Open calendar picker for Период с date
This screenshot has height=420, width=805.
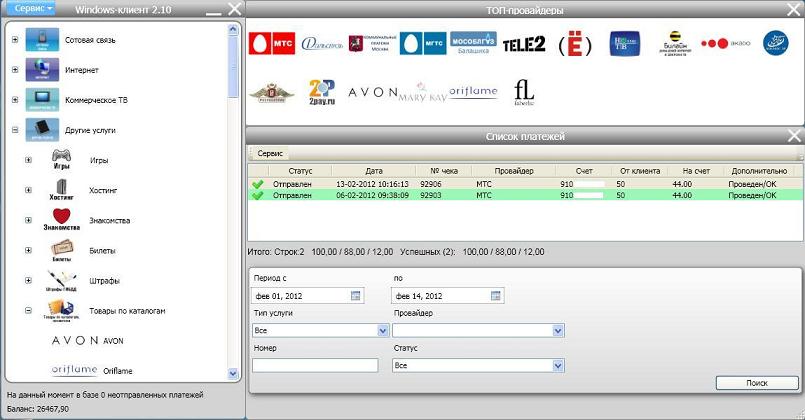(355, 296)
